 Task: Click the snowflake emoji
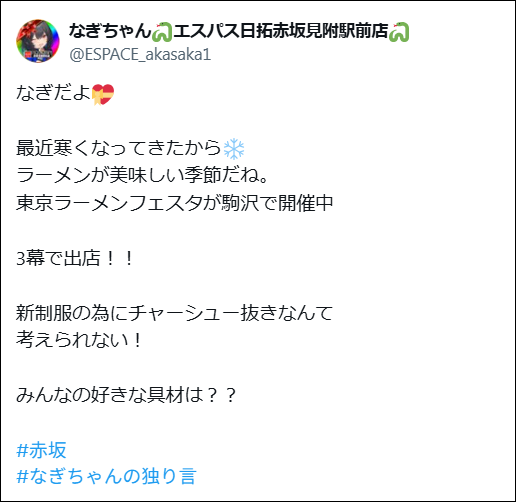click(234, 149)
